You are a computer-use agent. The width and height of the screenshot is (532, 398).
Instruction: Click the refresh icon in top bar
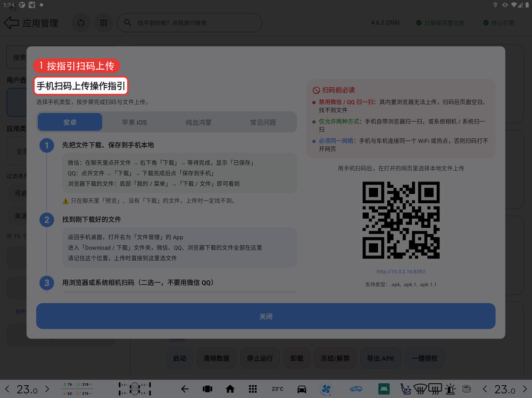coord(81,23)
